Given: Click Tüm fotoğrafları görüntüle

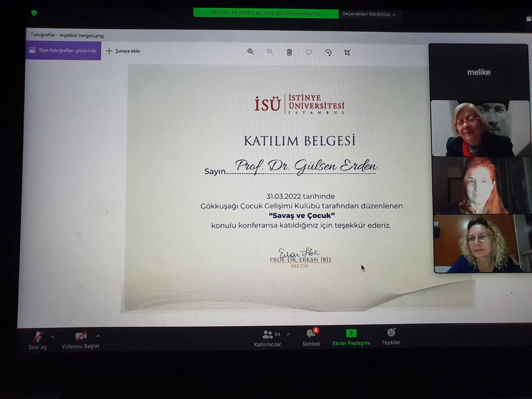Looking at the screenshot, I should 63,51.
